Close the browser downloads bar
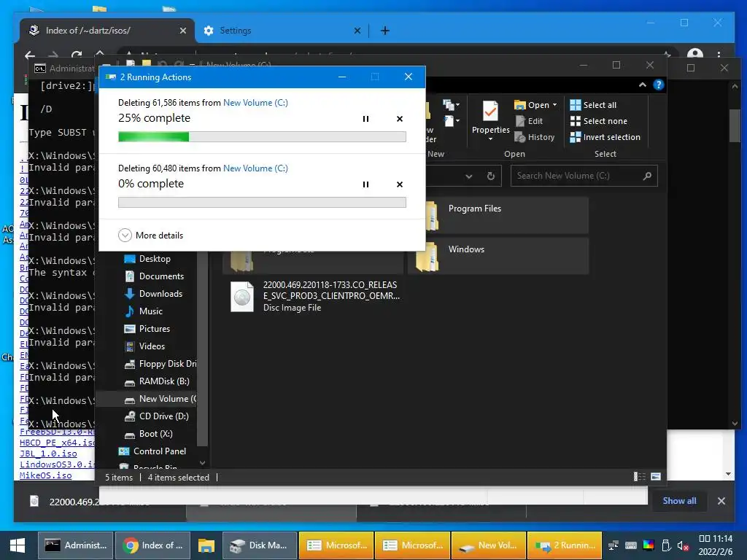Image resolution: width=747 pixels, height=560 pixels. [x=721, y=501]
